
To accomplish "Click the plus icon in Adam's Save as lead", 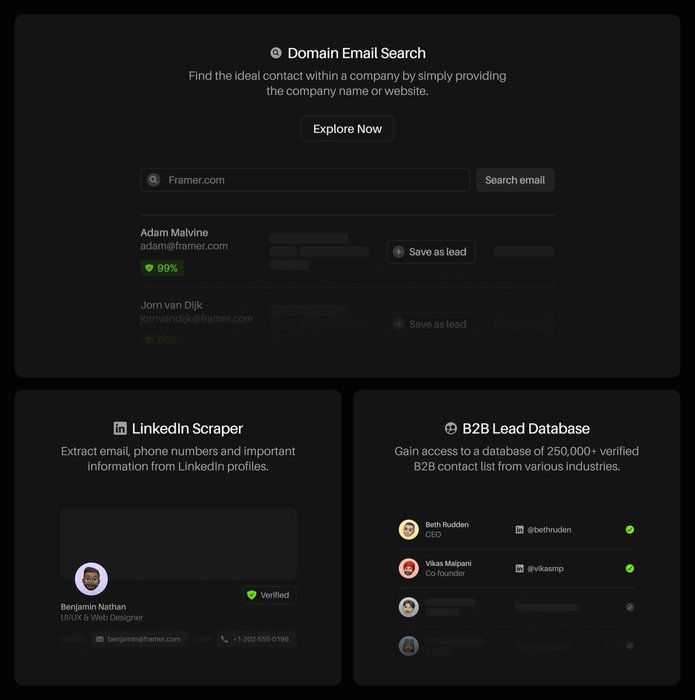I will click(x=399, y=252).
